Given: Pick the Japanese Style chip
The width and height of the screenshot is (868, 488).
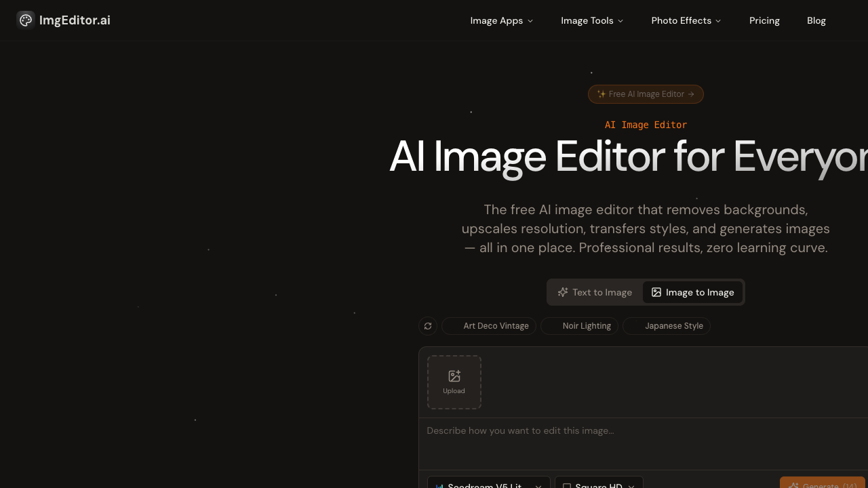Looking at the screenshot, I should click(667, 326).
